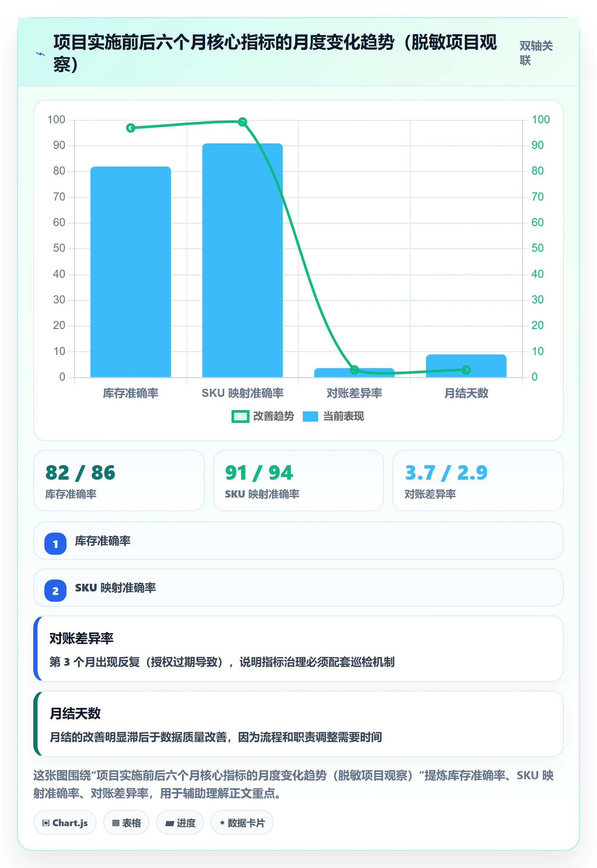Click the SKU 映射准确率 list row text

115,588
